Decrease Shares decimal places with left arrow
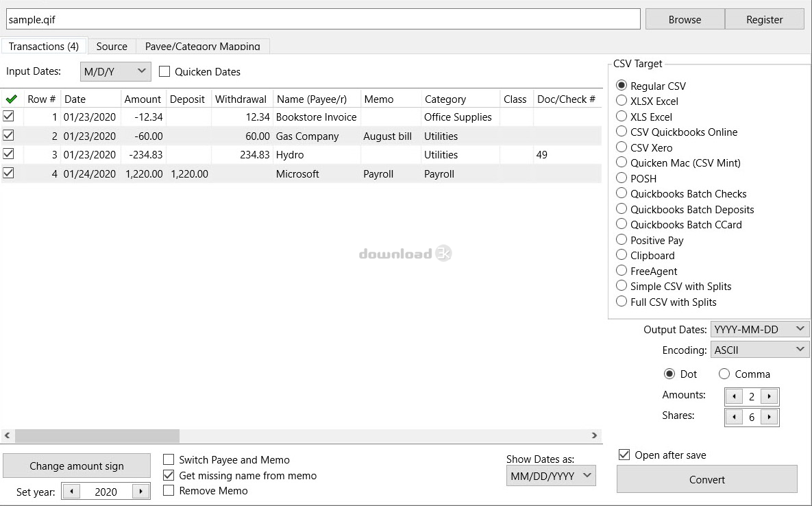Screen dimensions: 812x506 [x=734, y=417]
